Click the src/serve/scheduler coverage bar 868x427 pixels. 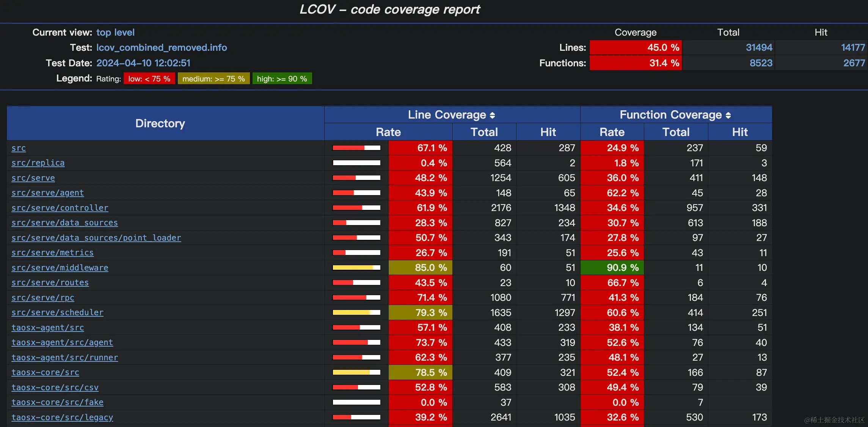356,313
